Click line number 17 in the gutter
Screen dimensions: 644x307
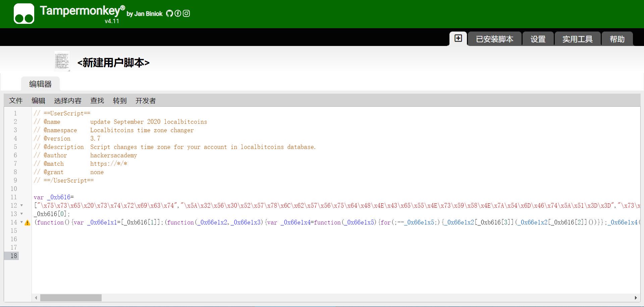tap(14, 248)
